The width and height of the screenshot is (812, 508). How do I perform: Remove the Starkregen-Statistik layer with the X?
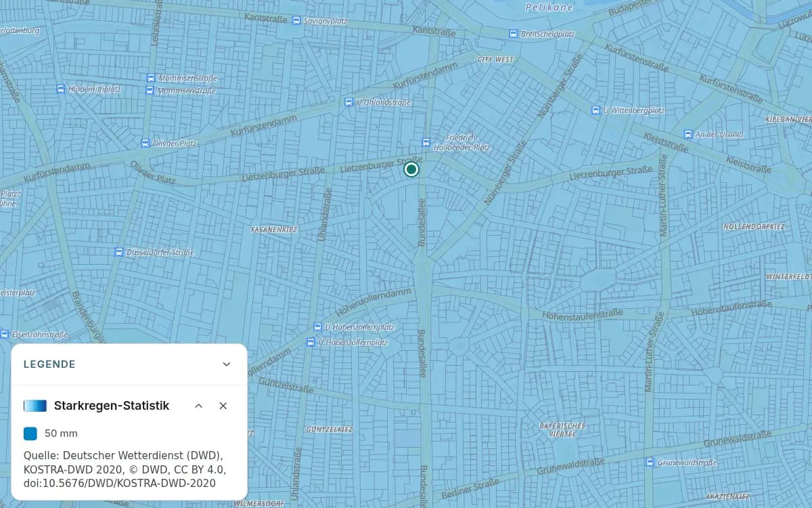[x=223, y=406]
